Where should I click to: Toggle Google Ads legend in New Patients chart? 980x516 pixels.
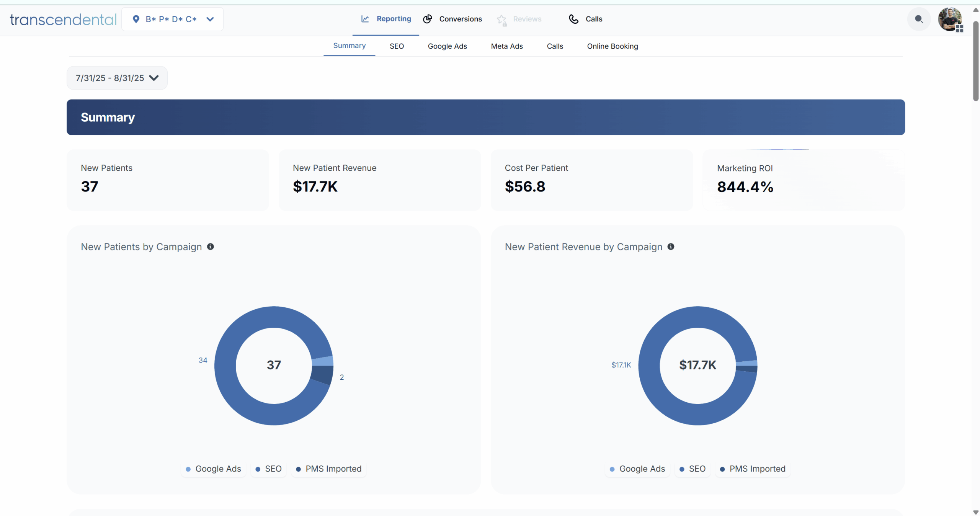pyautogui.click(x=214, y=469)
